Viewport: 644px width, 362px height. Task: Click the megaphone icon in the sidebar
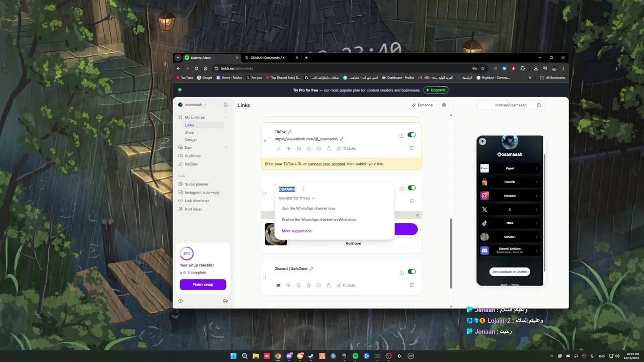225,301
